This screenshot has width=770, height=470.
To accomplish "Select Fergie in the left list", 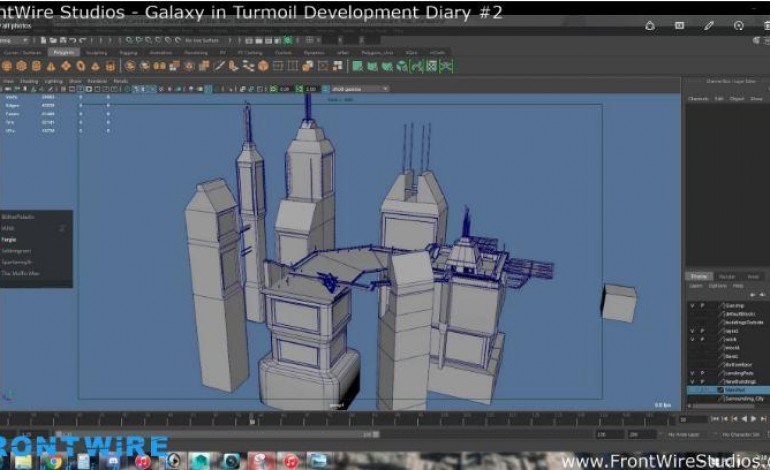I will tap(12, 239).
